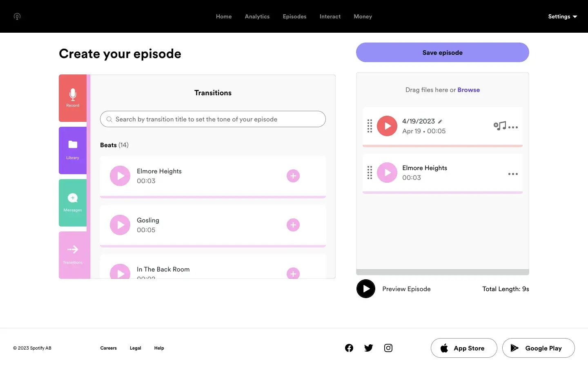Viewport: 588px width, 368px height.
Task: Open the Library folder panel
Action: (x=73, y=150)
